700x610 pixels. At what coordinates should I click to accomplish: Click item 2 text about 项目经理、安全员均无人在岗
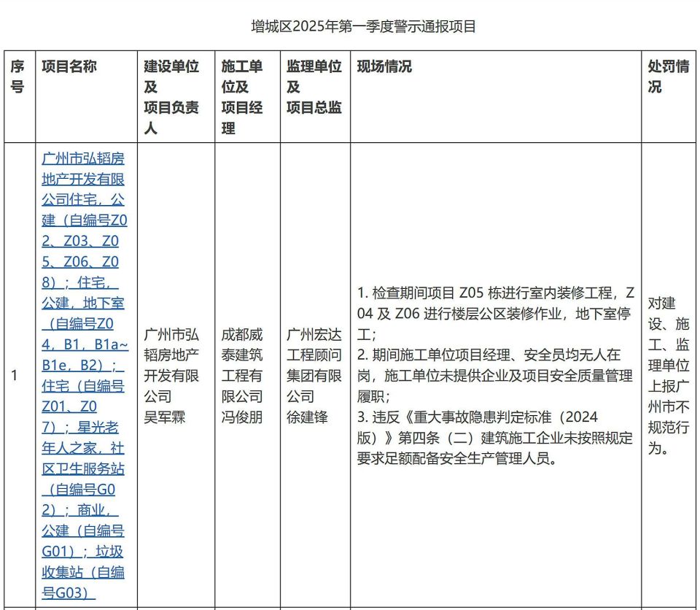(x=494, y=375)
